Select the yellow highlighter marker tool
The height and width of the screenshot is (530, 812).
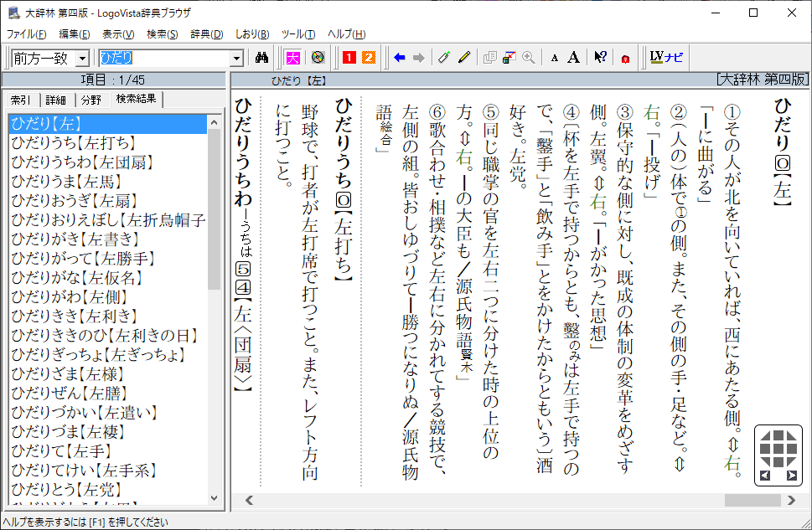coord(464,58)
